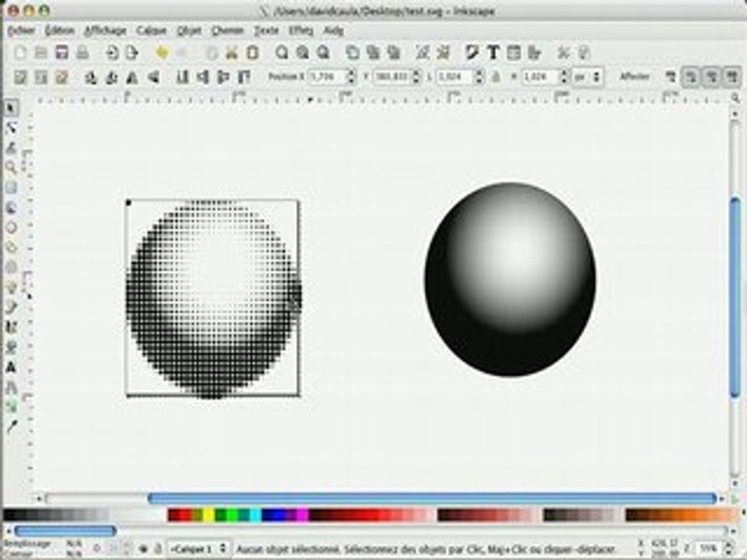Select the Selector arrow tool

pos(11,107)
